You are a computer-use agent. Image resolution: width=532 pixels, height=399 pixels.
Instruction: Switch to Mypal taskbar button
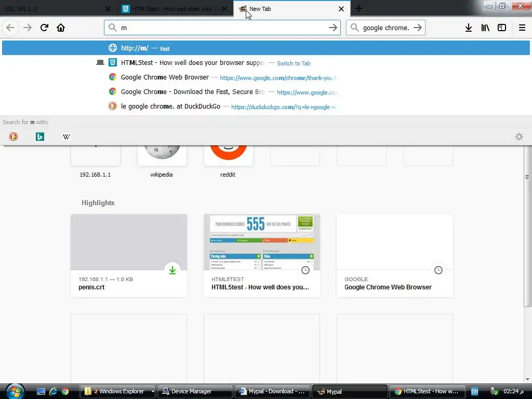350,392
